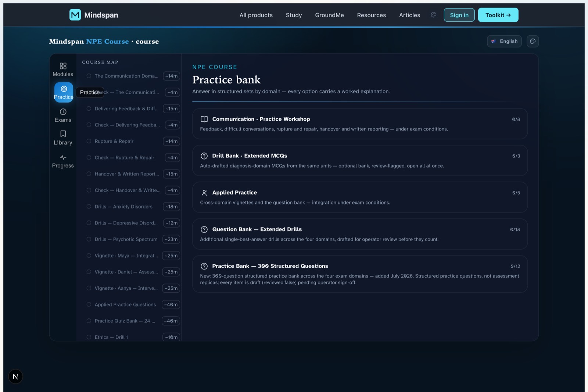
Task: Click the theme palette icon in top navigation
Action: [434, 15]
